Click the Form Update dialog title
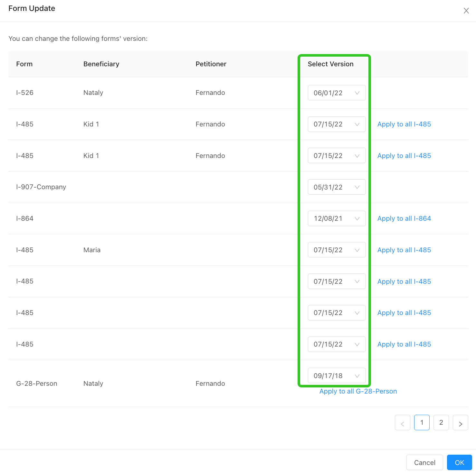Image resolution: width=476 pixels, height=473 pixels. click(32, 8)
